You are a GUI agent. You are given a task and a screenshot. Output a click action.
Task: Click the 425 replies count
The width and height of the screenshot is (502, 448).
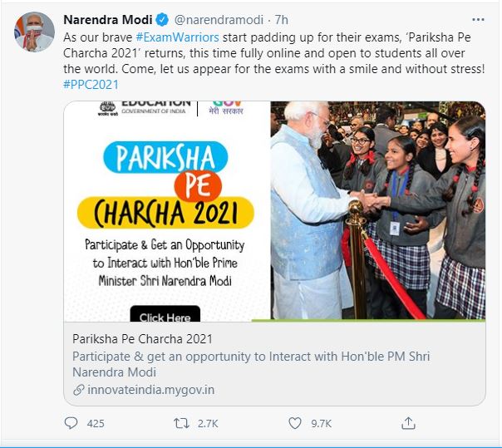point(96,423)
